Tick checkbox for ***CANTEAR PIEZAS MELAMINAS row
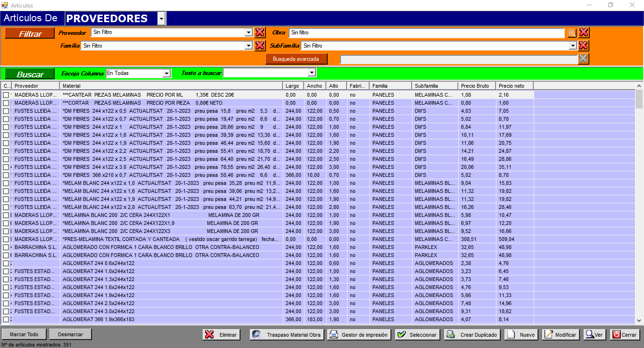Image resolution: width=644 pixels, height=348 pixels. pyautogui.click(x=6, y=95)
